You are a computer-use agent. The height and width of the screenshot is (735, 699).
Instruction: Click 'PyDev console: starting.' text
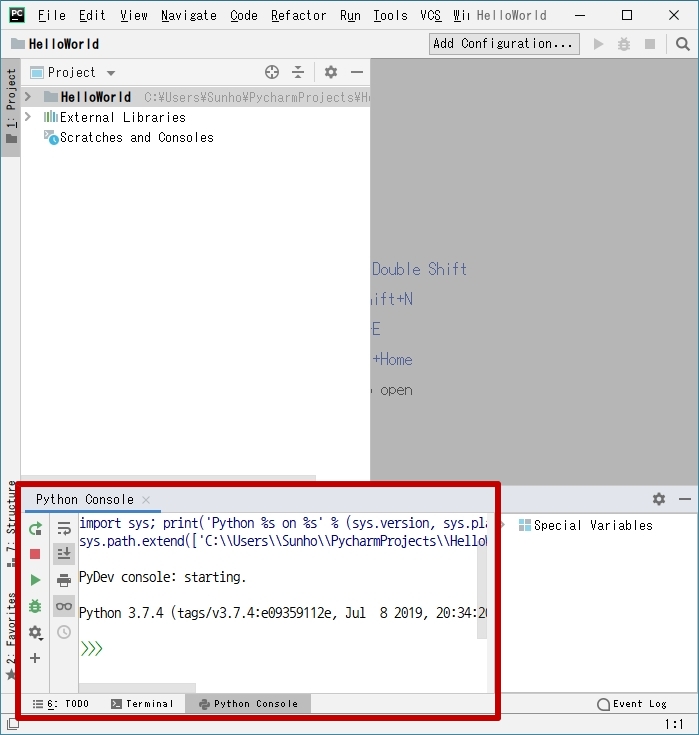(x=162, y=577)
